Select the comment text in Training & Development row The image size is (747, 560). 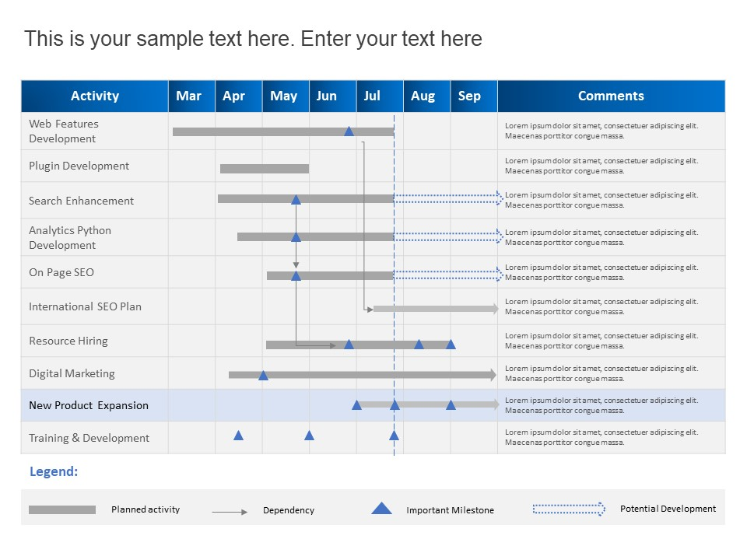601,437
